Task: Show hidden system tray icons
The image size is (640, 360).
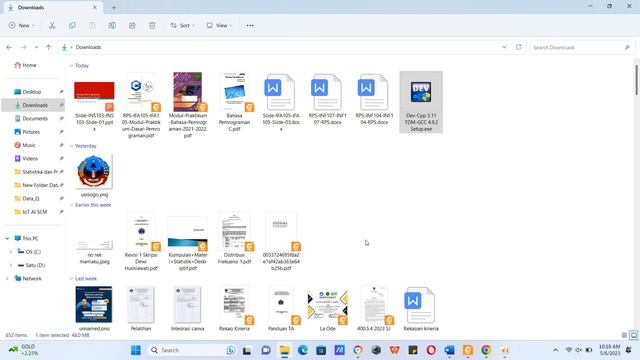Action: click(x=556, y=350)
